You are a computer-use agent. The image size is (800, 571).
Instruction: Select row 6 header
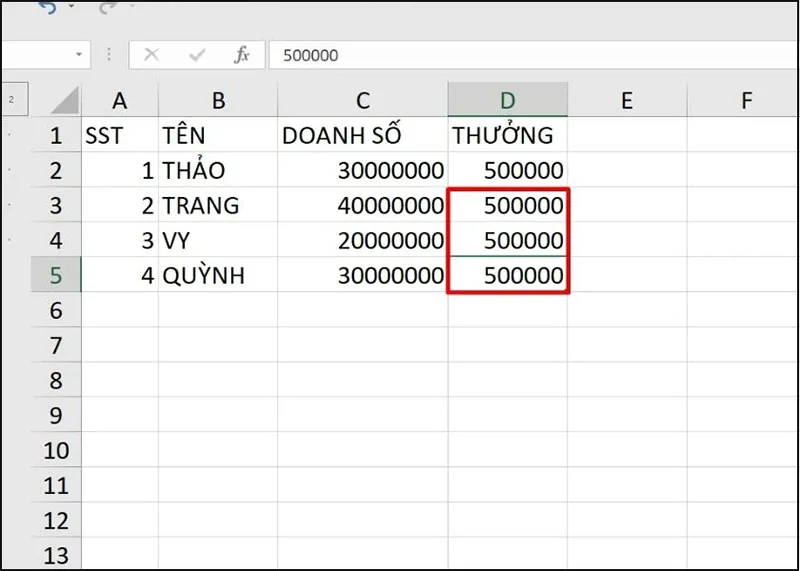pos(56,310)
